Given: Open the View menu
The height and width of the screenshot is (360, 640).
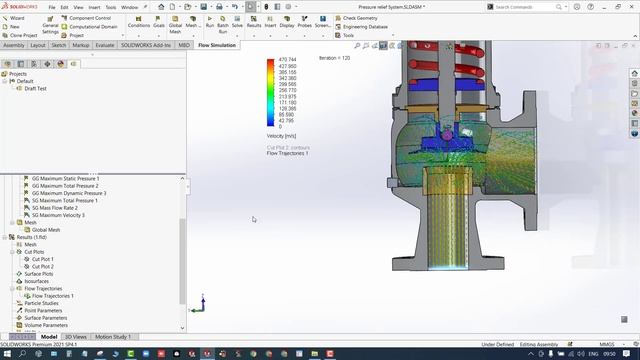Looking at the screenshot, I should click(78, 7).
